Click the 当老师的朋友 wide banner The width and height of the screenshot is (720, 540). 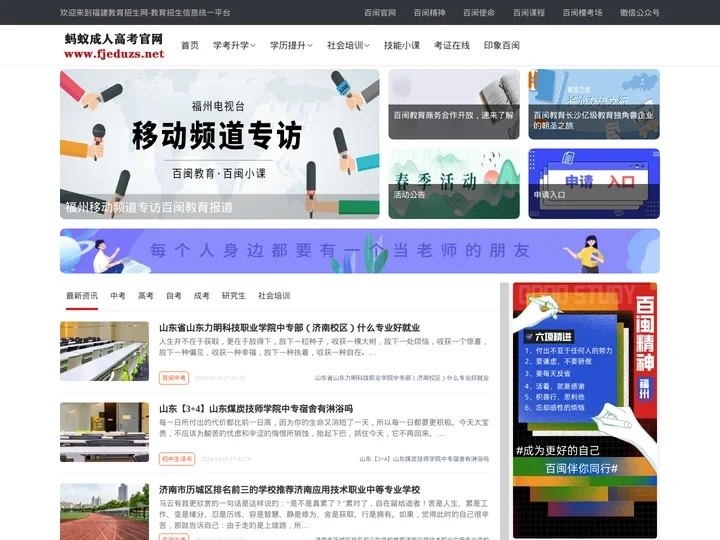coord(360,251)
